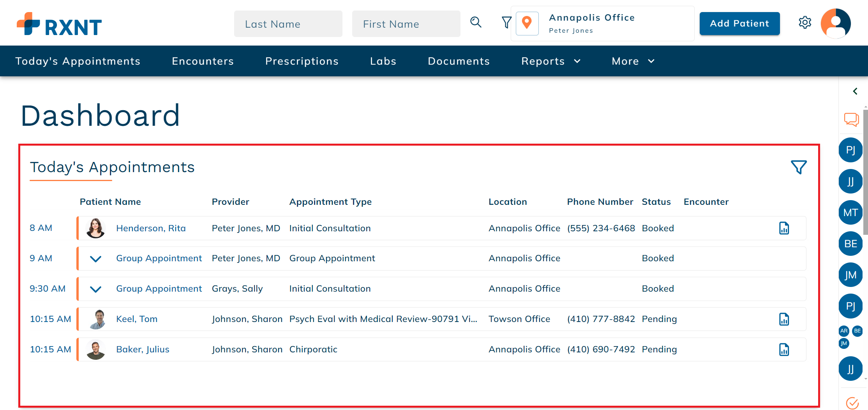Click the funnel filter icon in top bar
The width and height of the screenshot is (868, 410).
pos(506,23)
